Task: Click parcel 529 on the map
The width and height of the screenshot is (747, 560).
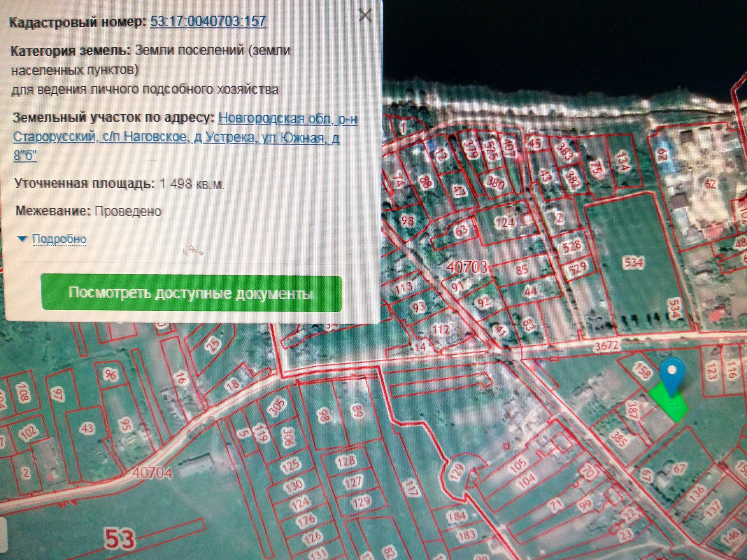Action: pos(577,268)
